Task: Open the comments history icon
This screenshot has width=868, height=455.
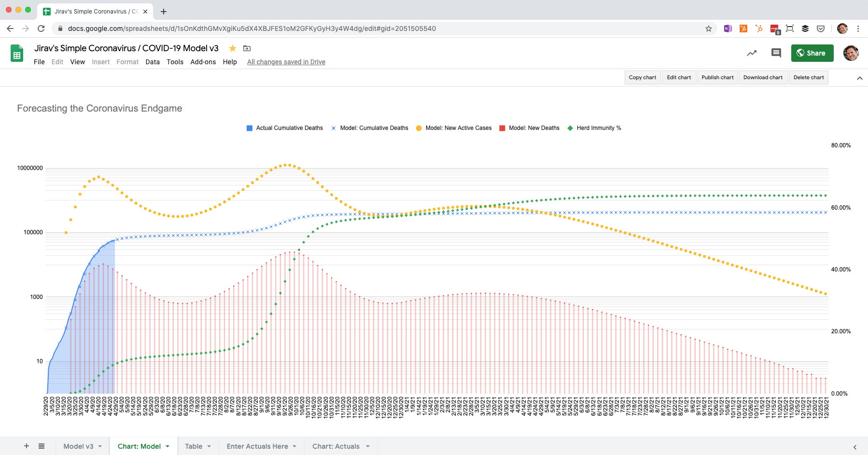Action: (x=776, y=53)
